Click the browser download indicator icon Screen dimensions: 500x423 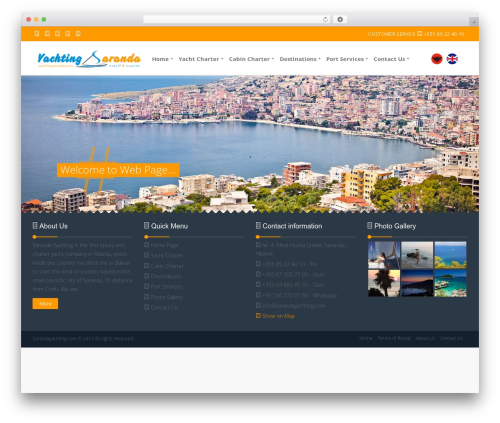coord(340,19)
